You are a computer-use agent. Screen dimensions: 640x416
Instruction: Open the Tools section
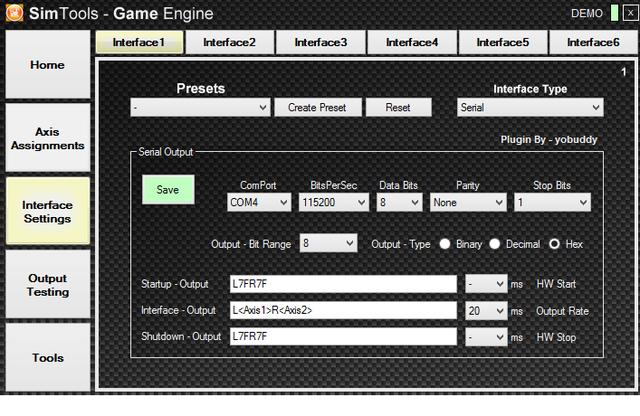pyautogui.click(x=48, y=358)
